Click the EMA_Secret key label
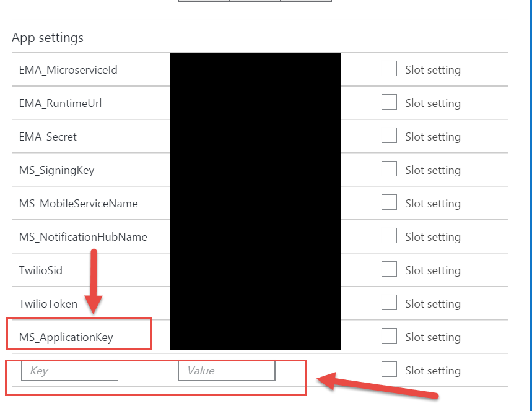 (x=48, y=137)
